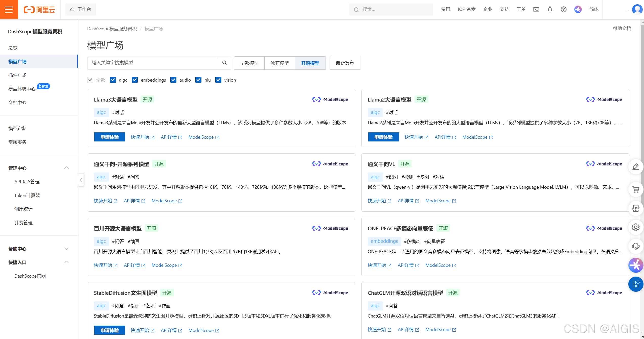Focus the top 搜索 box
This screenshot has height=339, width=644.
point(391,10)
